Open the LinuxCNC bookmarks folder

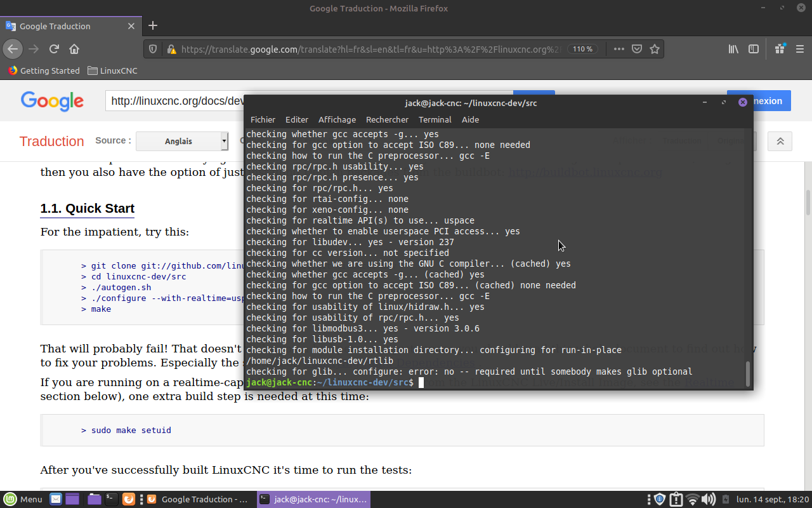pos(112,70)
